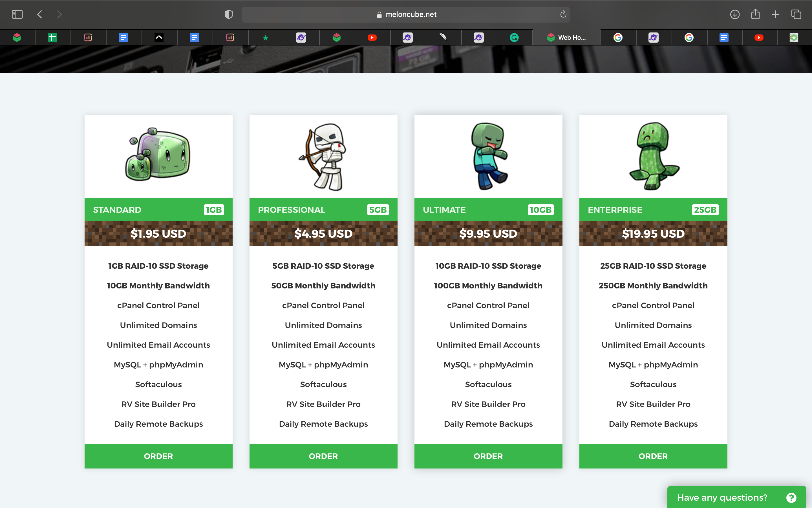Open the Have any questions? chat widget
This screenshot has height=508, width=812.
(736, 497)
